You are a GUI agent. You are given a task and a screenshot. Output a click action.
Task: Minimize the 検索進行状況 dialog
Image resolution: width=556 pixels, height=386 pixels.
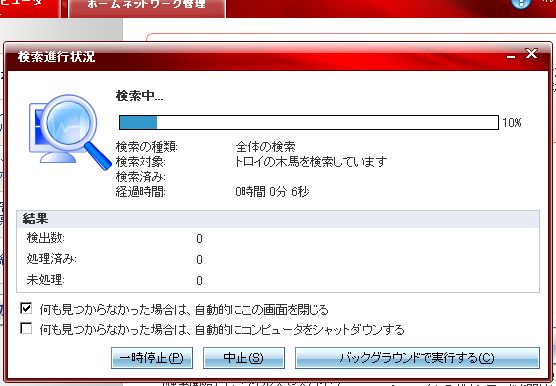tap(511, 56)
